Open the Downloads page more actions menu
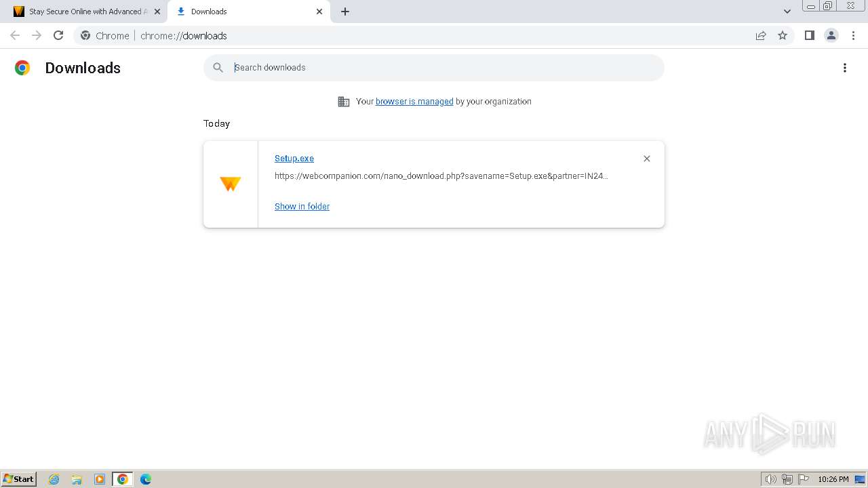868x488 pixels. click(845, 68)
